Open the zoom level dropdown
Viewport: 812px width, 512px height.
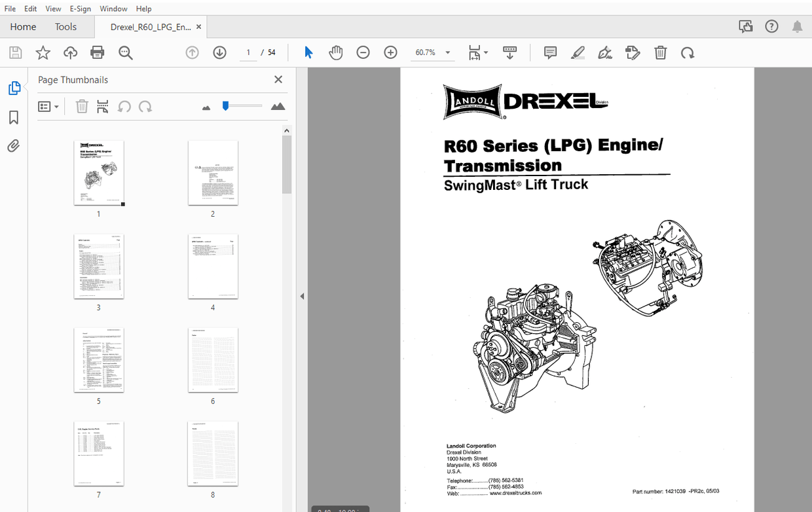[x=447, y=52]
